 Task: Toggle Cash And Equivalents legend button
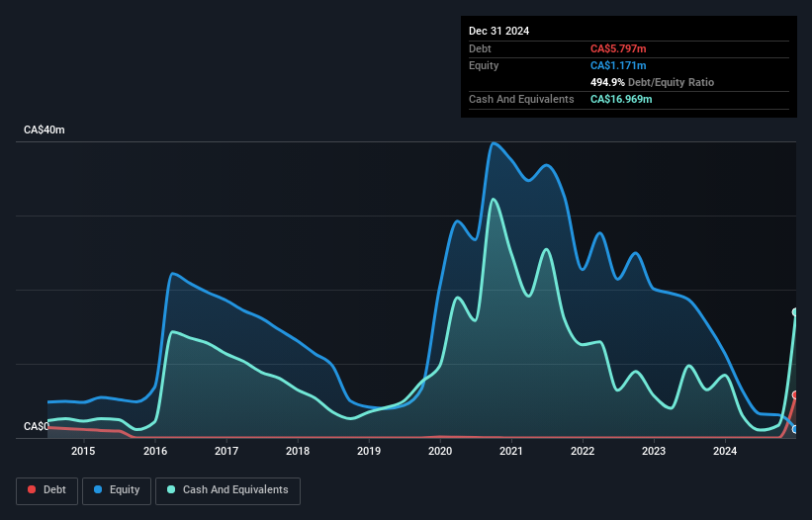point(227,490)
